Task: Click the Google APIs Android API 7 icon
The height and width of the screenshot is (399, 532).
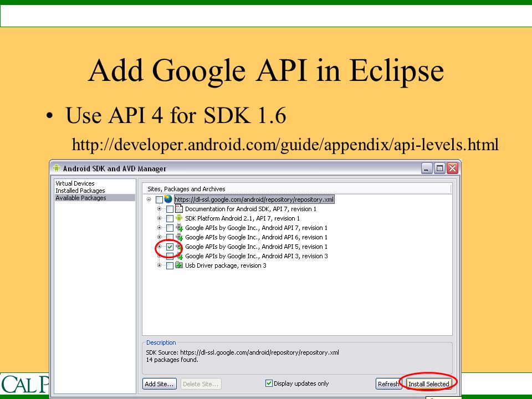Action: pos(179,228)
